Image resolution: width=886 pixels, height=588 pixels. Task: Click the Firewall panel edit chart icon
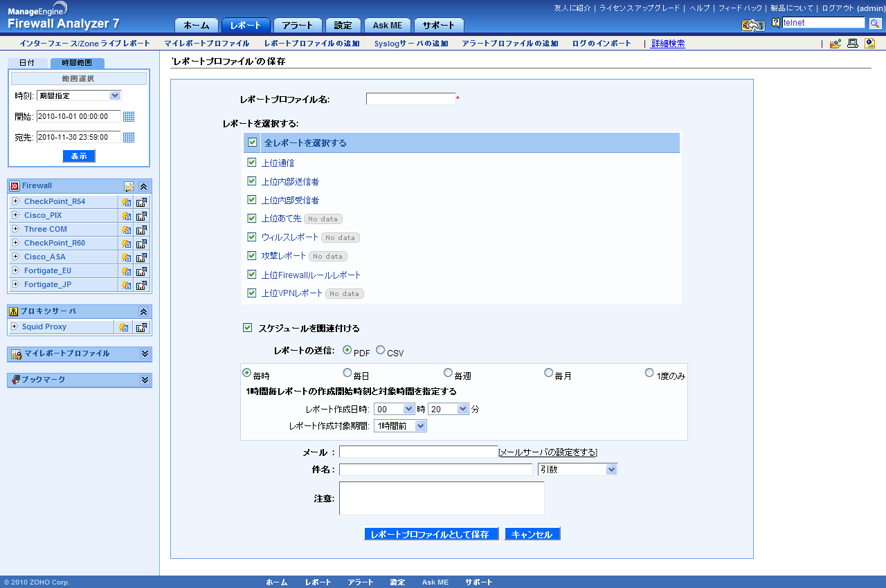point(129,186)
